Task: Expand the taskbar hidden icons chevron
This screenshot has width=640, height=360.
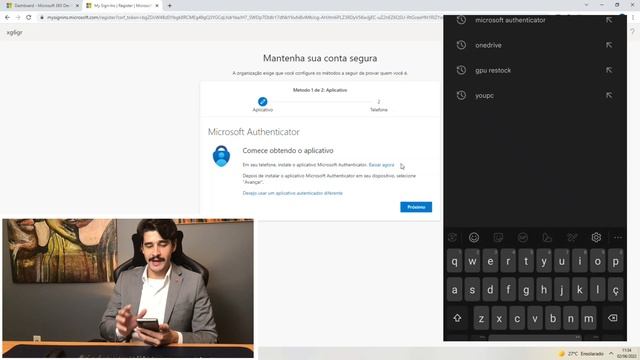Action: [x=611, y=353]
